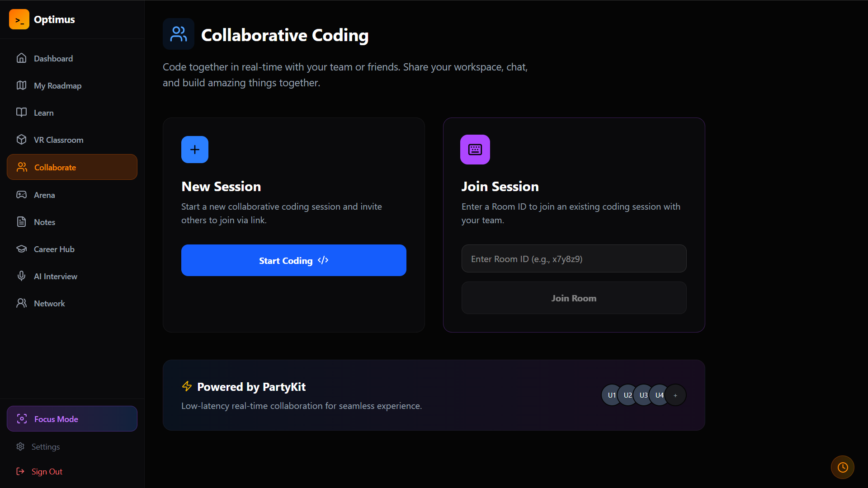Click the U1 user avatar
The height and width of the screenshot is (488, 868).
coord(611,395)
